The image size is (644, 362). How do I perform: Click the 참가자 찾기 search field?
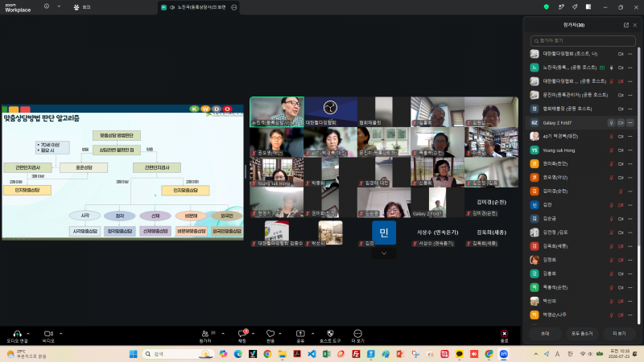tap(583, 41)
